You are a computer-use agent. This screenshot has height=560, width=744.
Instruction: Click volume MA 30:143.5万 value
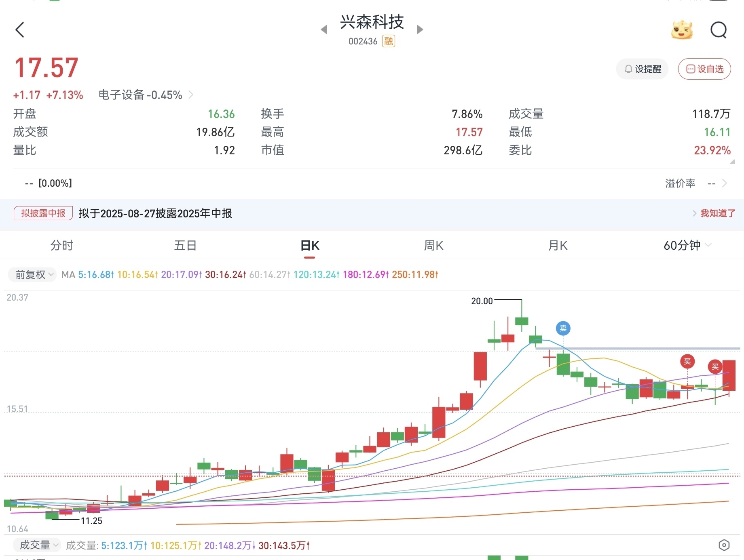click(x=284, y=545)
